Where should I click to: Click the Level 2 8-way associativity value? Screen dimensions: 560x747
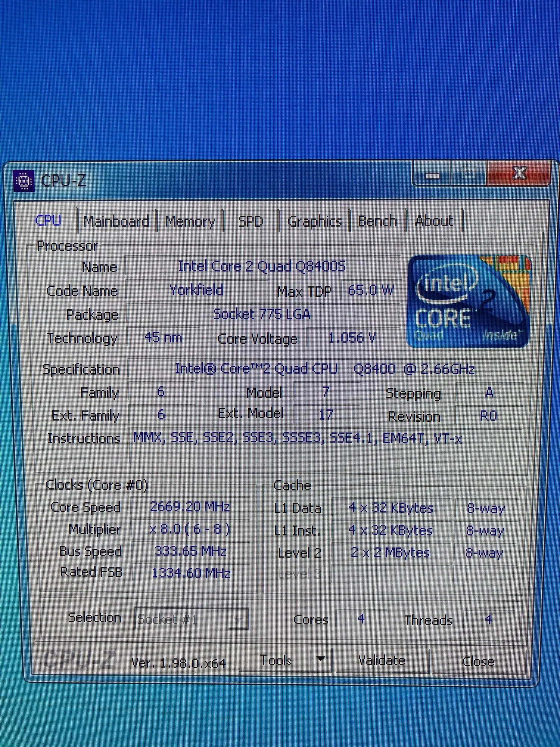[x=485, y=553]
